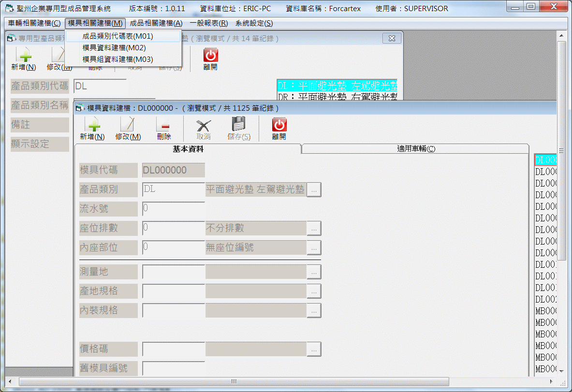
Task: Open the 產品類別 lookup ellipsis button
Action: click(x=314, y=190)
